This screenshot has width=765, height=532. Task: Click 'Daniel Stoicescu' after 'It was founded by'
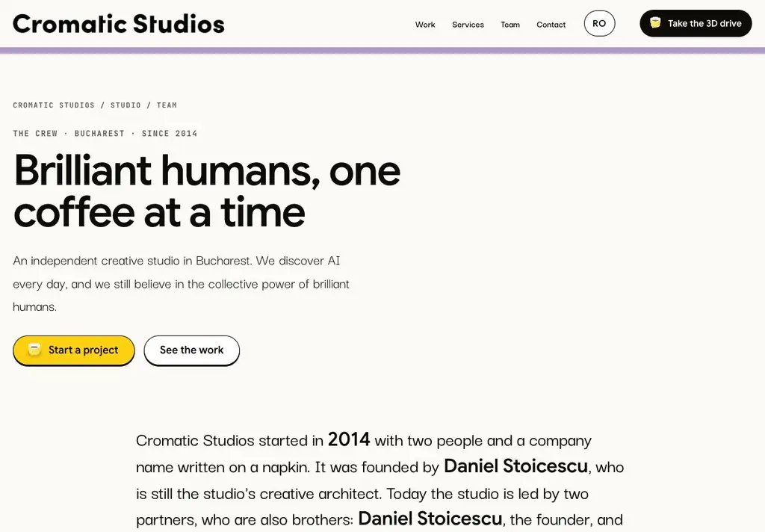tap(515, 466)
